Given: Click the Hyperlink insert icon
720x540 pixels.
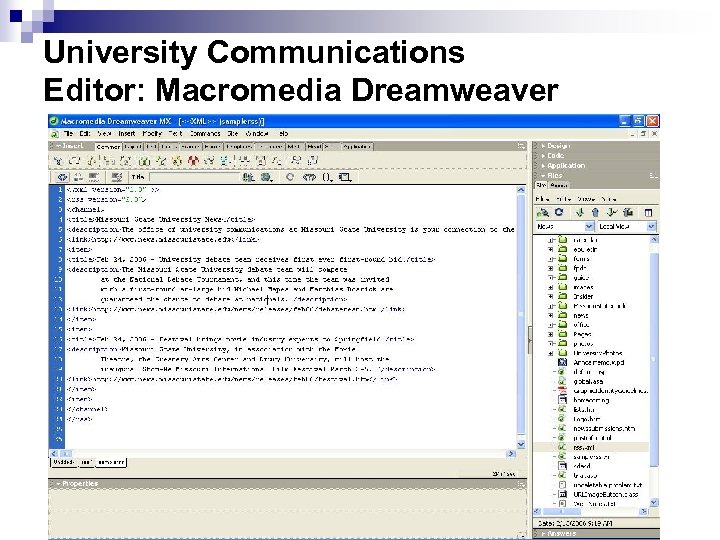Looking at the screenshot, I should tap(58, 161).
